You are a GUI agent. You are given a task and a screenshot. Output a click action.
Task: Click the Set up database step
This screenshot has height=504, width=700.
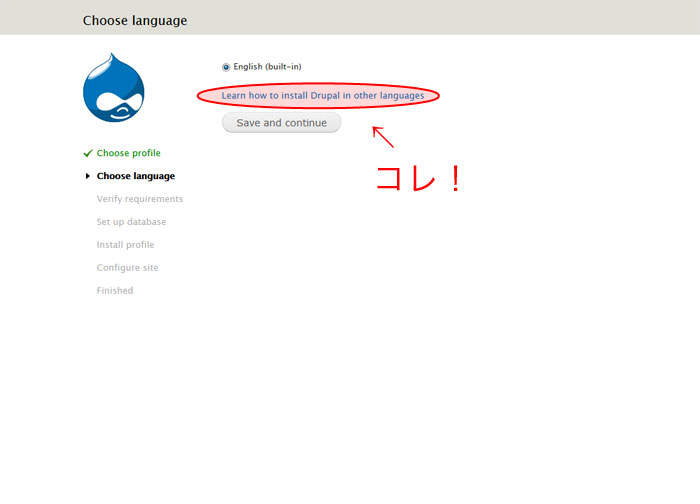tap(131, 222)
